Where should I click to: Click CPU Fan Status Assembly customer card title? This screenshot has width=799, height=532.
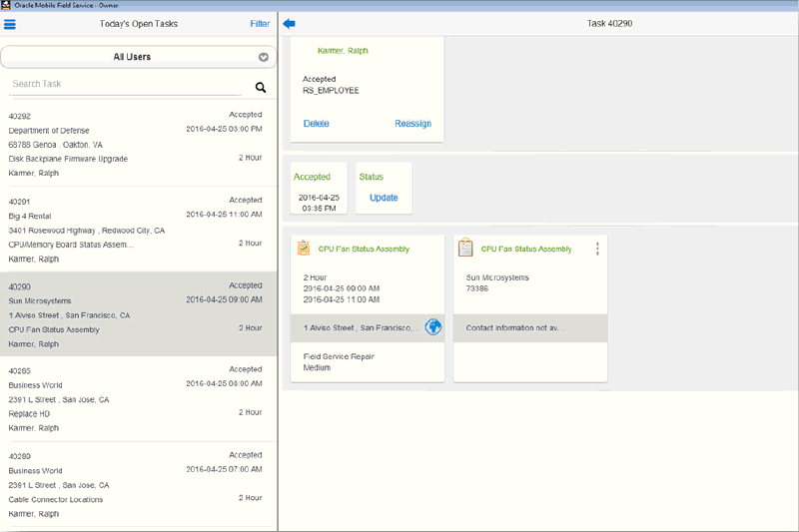[526, 249]
